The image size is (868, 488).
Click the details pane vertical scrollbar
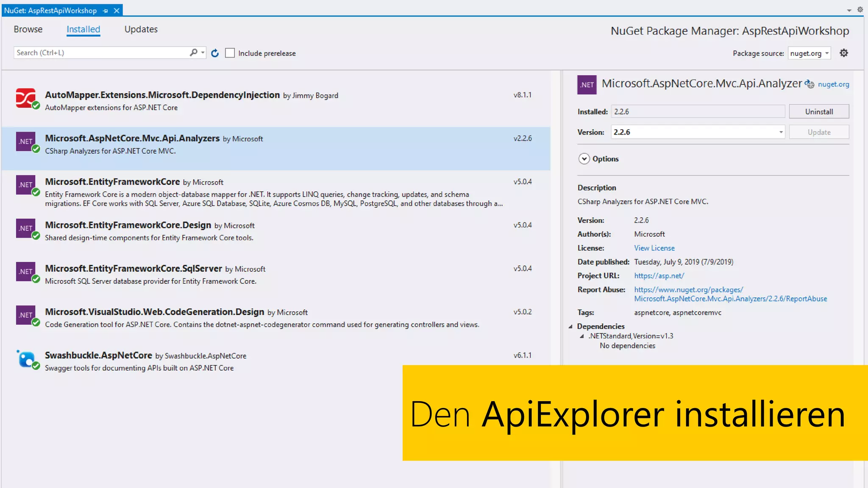point(859,218)
